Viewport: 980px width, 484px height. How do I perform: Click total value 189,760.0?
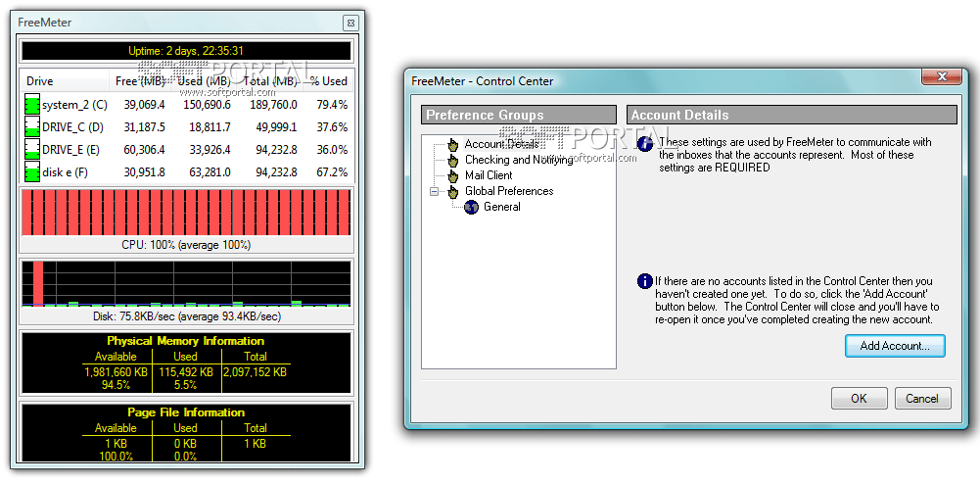(272, 105)
